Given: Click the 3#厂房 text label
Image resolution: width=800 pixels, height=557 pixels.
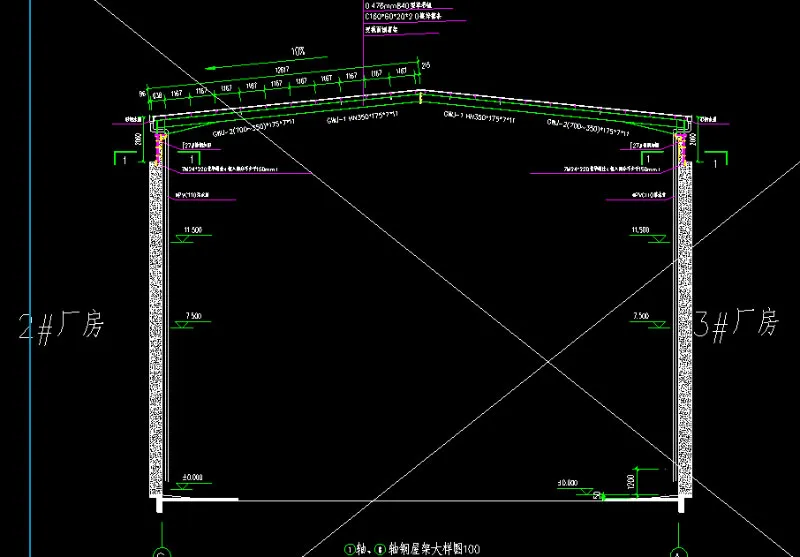Looking at the screenshot, I should 736,323.
